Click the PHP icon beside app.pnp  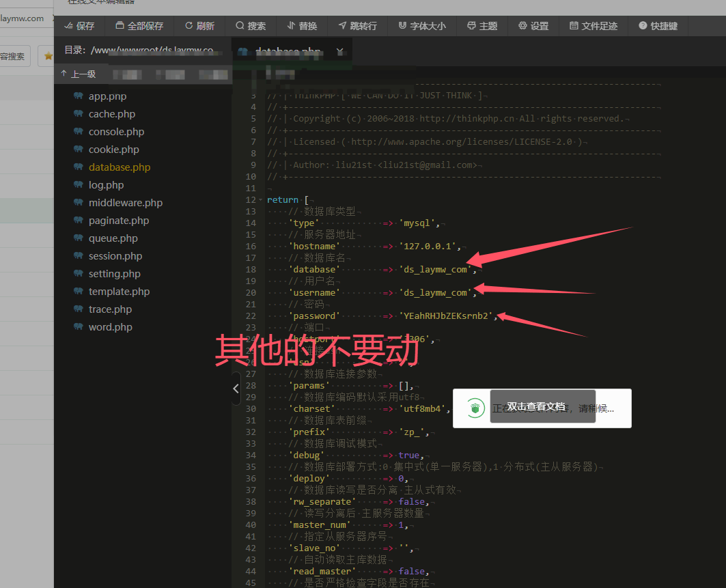click(x=79, y=96)
